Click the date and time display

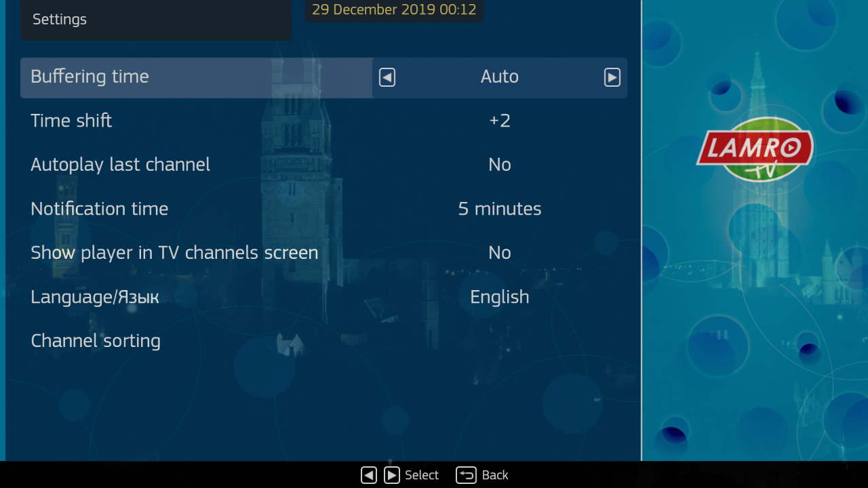394,9
